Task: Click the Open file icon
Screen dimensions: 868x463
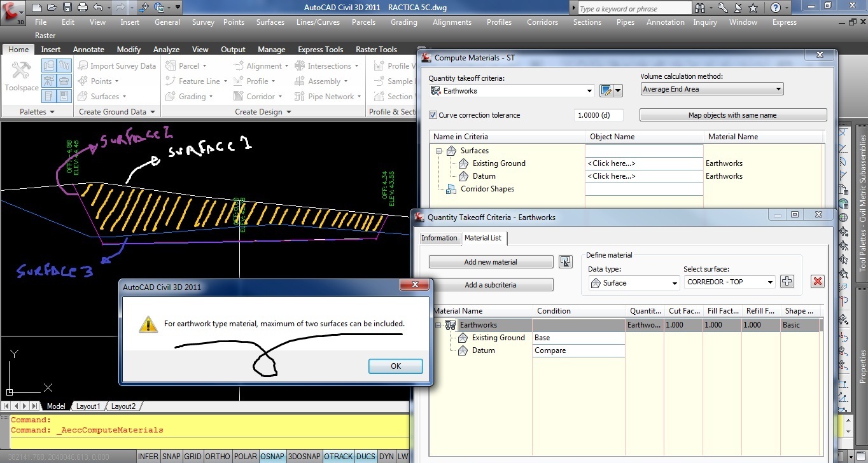Action: coord(52,8)
